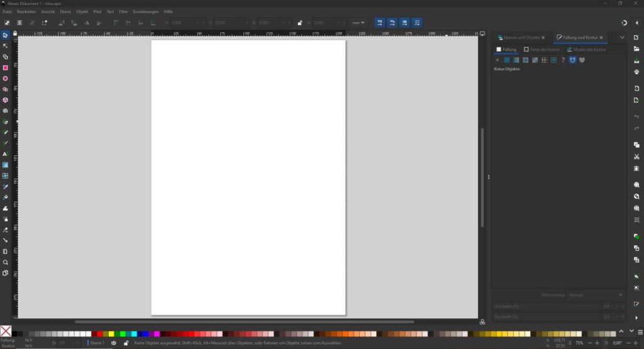Select the Node editing tool
Image resolution: width=644 pixels, height=349 pixels.
coord(5,46)
